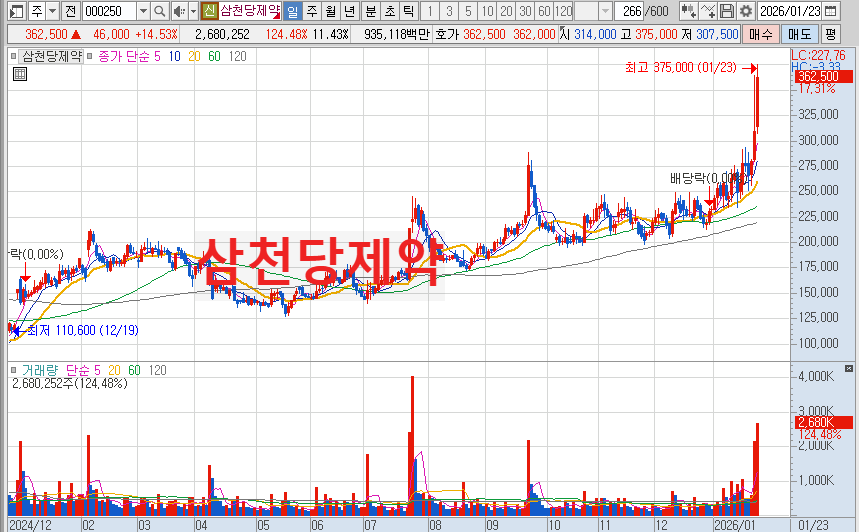Click the 삼천당제약 stock name box
The height and width of the screenshot is (532, 859).
click(250, 11)
